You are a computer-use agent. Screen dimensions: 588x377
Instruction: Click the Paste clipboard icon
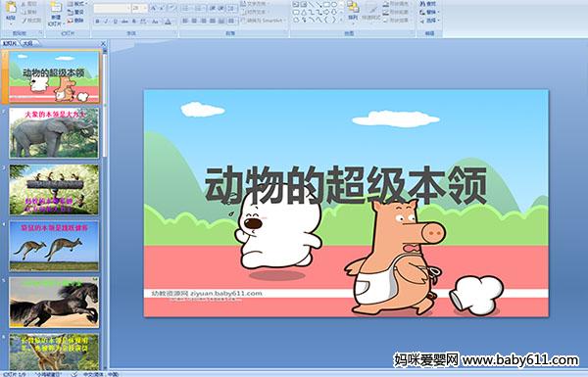pyautogui.click(x=11, y=10)
